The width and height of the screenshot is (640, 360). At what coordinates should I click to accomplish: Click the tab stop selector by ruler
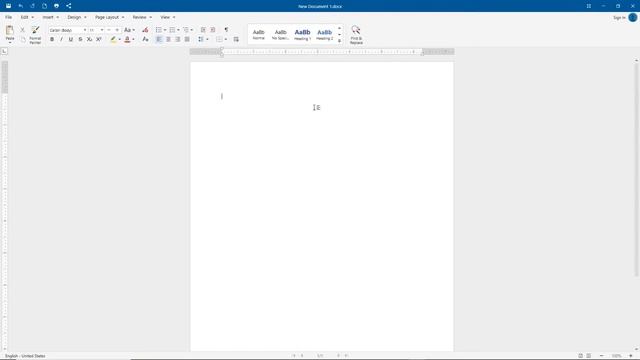4,51
